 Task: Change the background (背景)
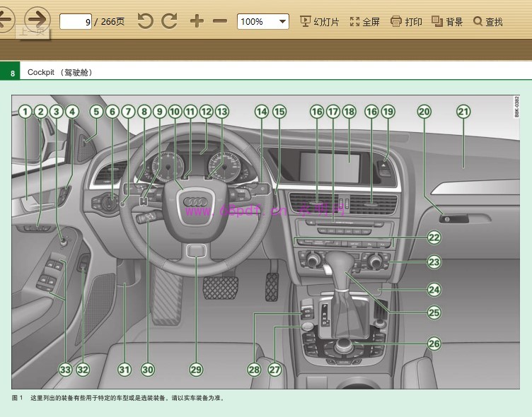click(x=447, y=21)
